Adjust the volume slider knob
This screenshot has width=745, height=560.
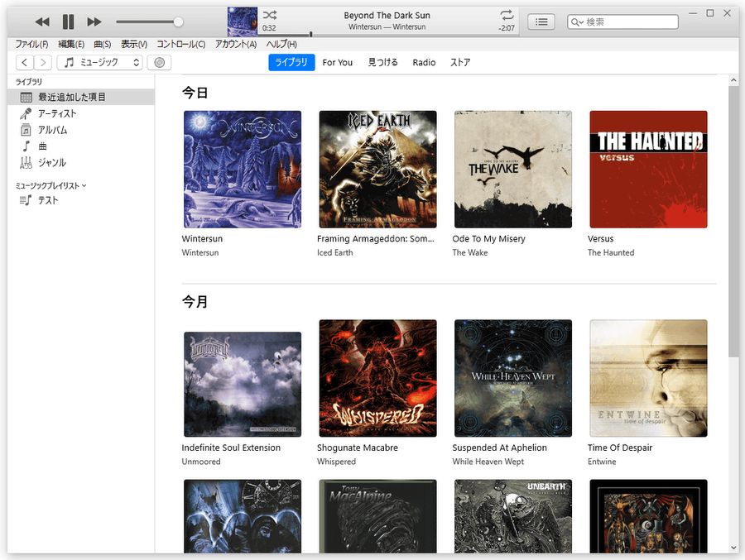[x=178, y=22]
